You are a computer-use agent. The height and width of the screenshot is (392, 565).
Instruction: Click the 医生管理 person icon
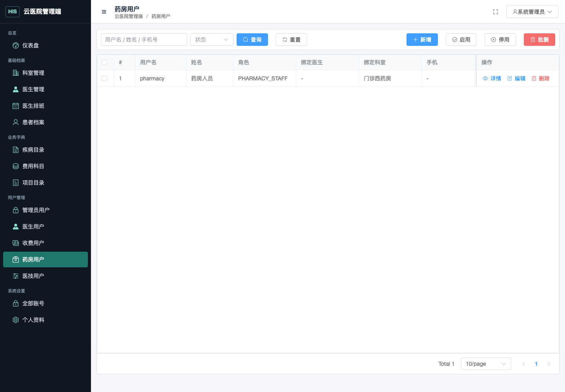16,89
